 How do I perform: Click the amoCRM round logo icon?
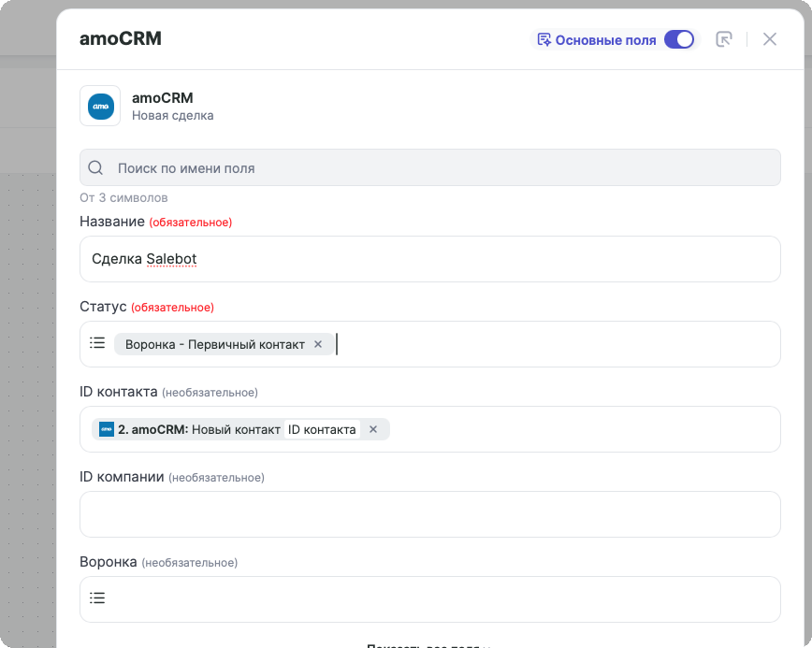point(100,106)
